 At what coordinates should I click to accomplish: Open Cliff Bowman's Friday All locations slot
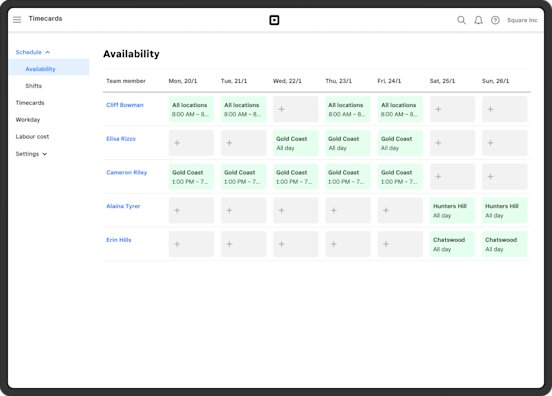point(400,109)
